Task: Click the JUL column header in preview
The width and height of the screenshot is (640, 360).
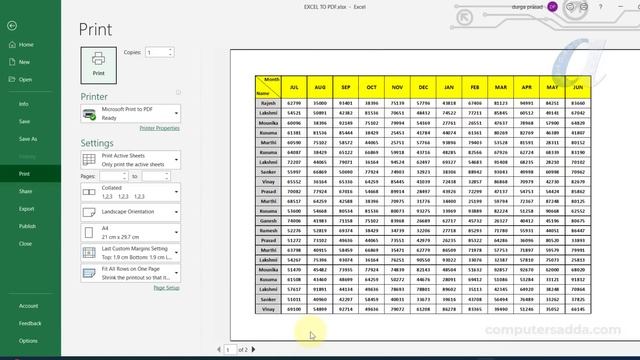Action: click(294, 87)
